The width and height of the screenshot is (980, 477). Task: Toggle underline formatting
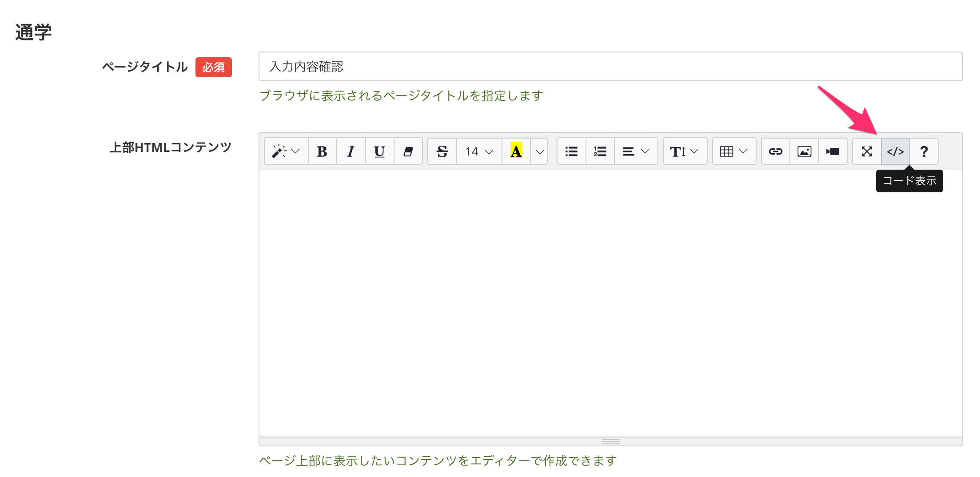379,151
